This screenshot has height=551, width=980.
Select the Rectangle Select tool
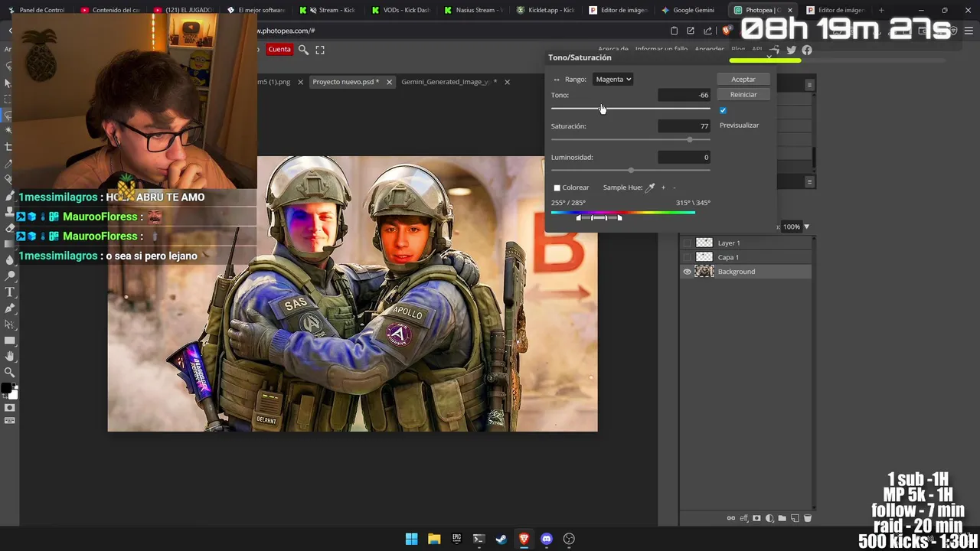coord(8,99)
